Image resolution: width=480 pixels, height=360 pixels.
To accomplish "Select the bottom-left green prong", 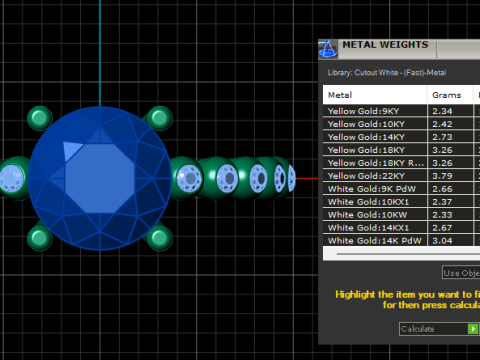I will (x=40, y=238).
